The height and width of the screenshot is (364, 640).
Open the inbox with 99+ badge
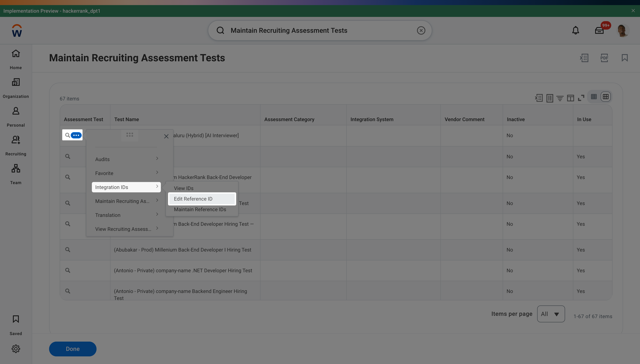599,30
